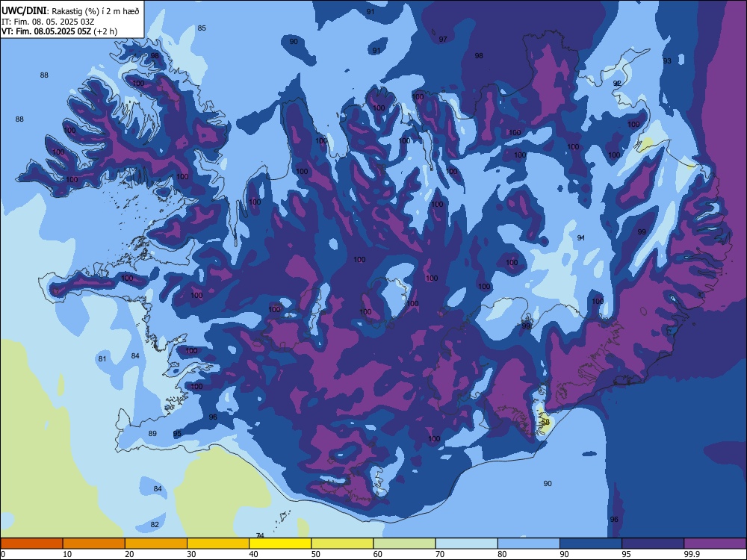Screen dimensions: 747x560
Task: Select the humidity value 93 on the map
Action: (667, 61)
